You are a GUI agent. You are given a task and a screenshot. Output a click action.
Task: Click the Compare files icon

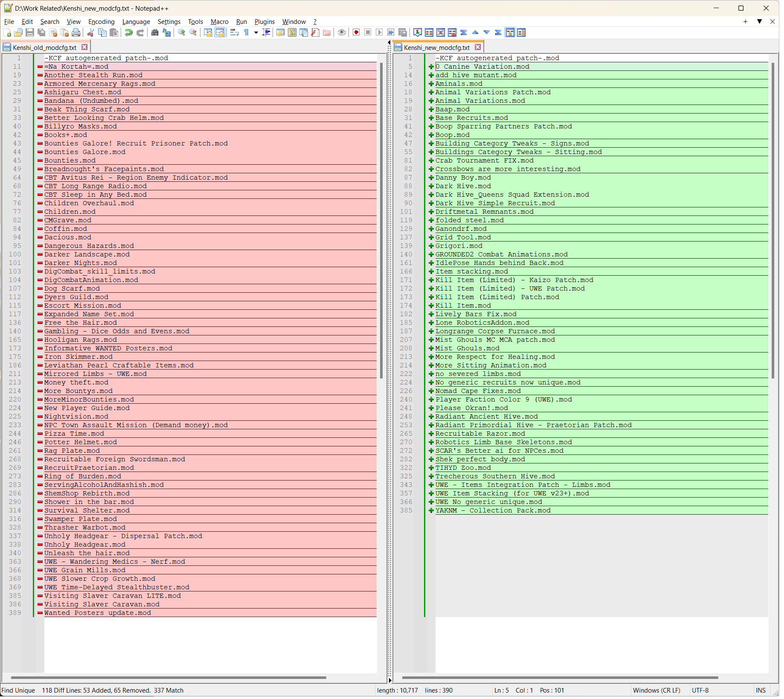click(429, 33)
